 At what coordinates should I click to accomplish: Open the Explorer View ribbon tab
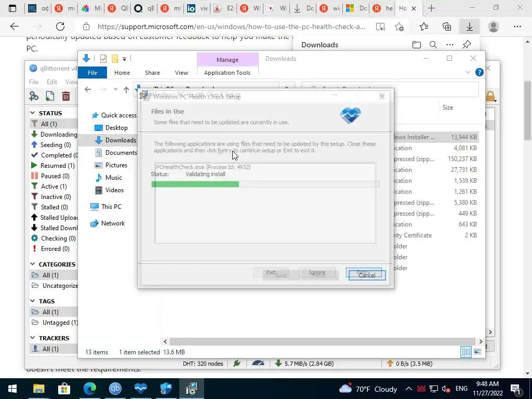[x=181, y=73]
